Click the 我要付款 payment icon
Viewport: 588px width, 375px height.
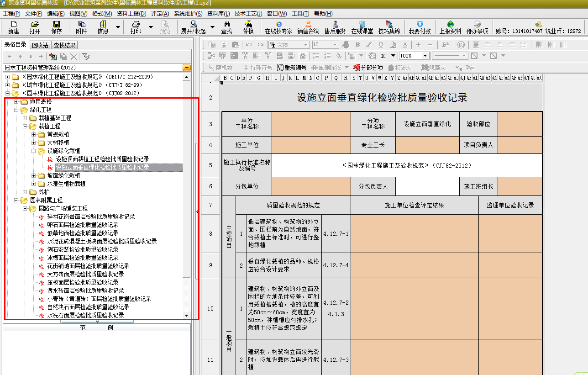coord(419,27)
